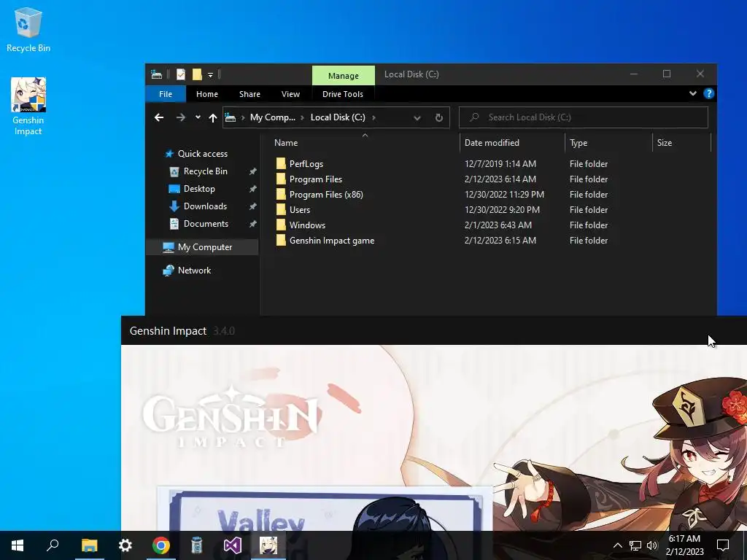This screenshot has height=560, width=747.
Task: Click the Properties checkmark quick access icon
Action: click(181, 74)
